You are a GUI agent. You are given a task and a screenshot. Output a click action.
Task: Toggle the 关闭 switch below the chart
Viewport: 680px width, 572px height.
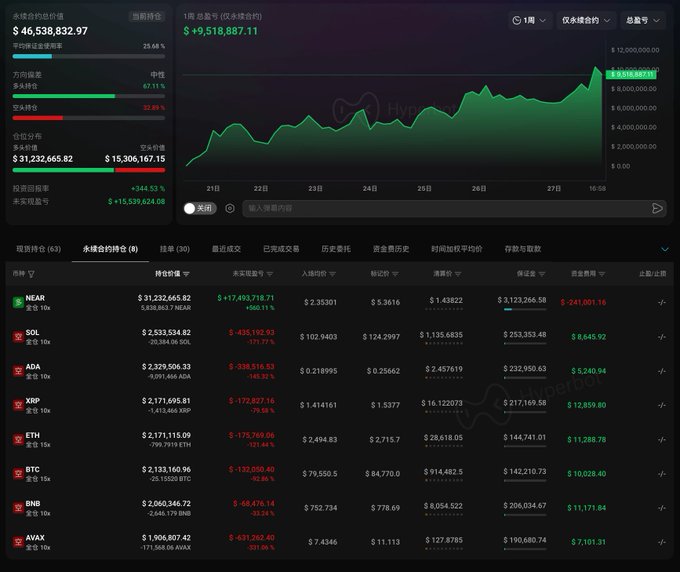[200, 209]
